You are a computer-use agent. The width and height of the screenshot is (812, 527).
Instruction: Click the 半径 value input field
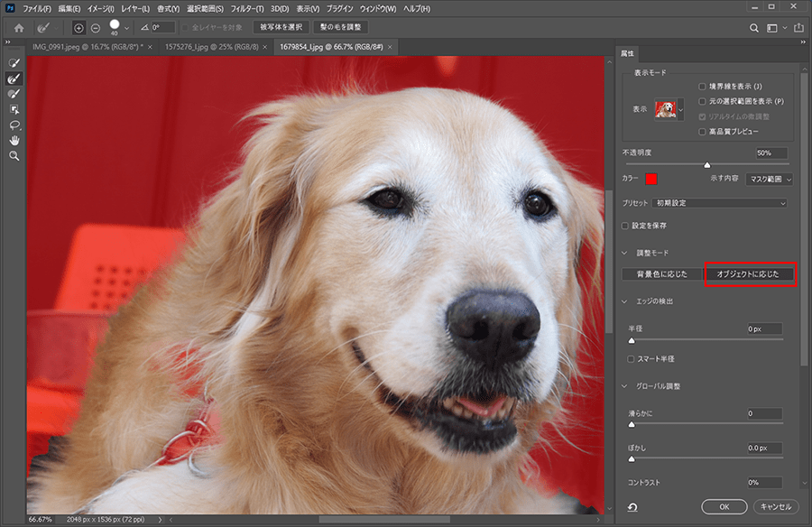tap(764, 329)
